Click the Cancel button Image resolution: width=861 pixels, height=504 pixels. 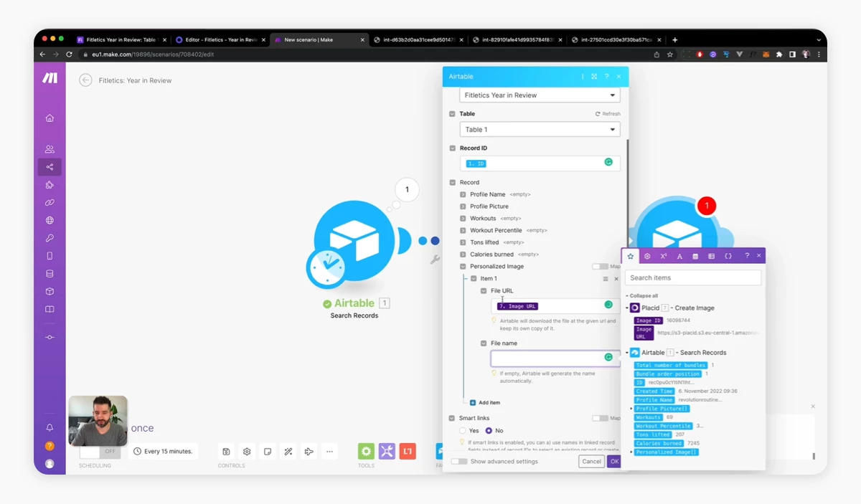[591, 462]
